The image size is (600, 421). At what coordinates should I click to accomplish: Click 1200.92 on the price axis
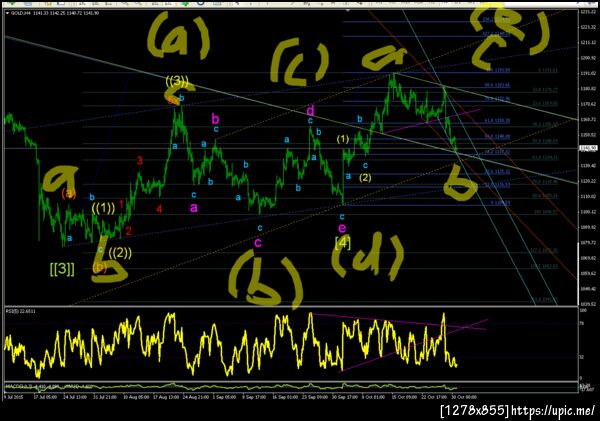589,58
